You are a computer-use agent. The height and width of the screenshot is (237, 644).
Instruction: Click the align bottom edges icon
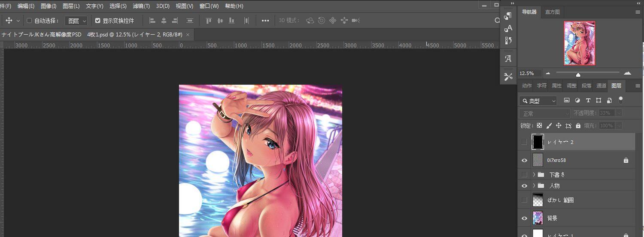[232, 21]
